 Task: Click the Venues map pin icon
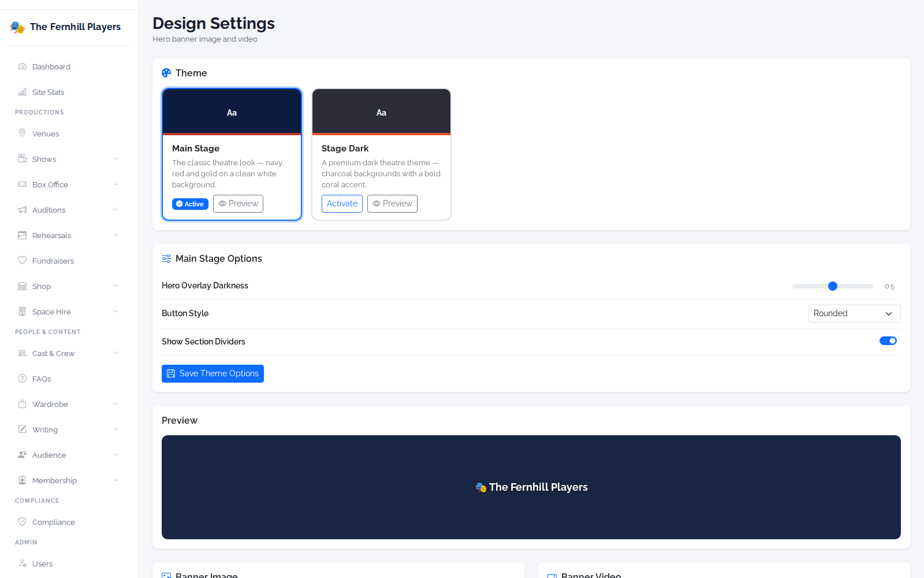22,133
